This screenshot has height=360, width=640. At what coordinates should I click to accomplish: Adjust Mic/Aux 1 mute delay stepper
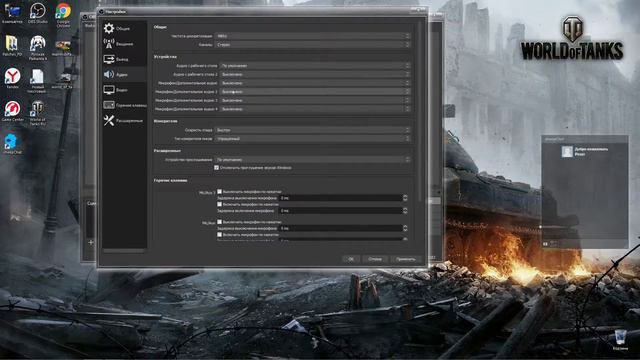(405, 198)
